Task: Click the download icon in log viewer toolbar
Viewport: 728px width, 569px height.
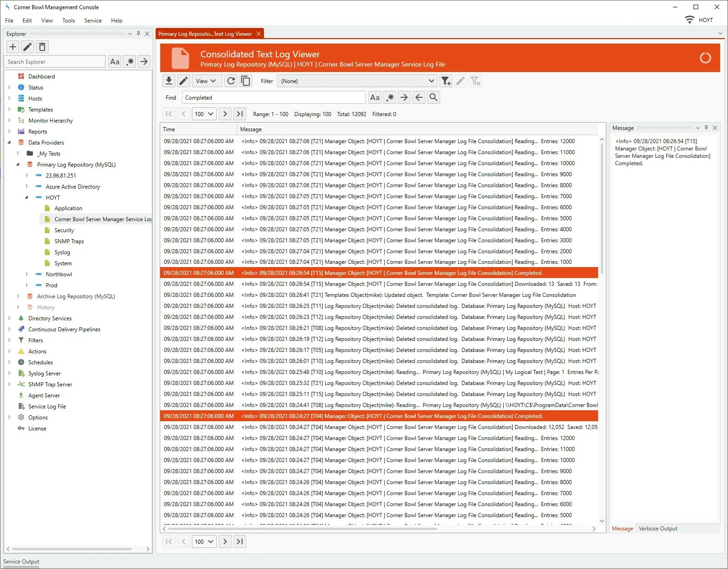Action: pyautogui.click(x=169, y=81)
